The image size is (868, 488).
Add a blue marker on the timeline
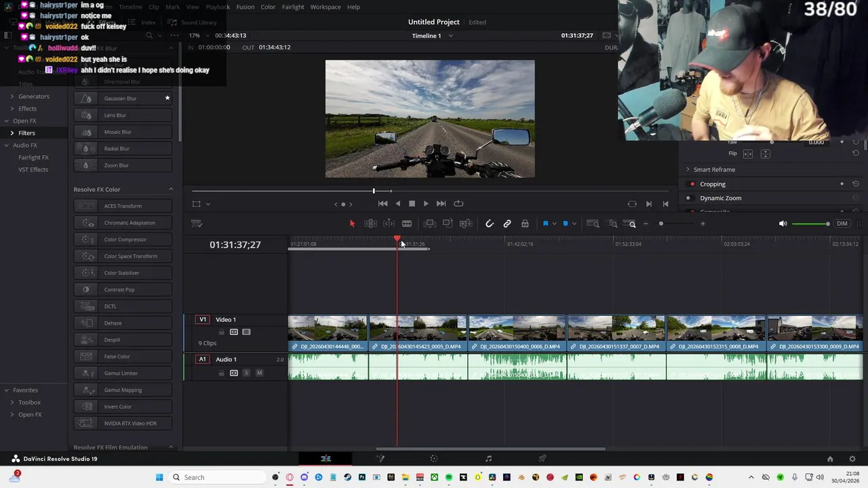pyautogui.click(x=566, y=224)
